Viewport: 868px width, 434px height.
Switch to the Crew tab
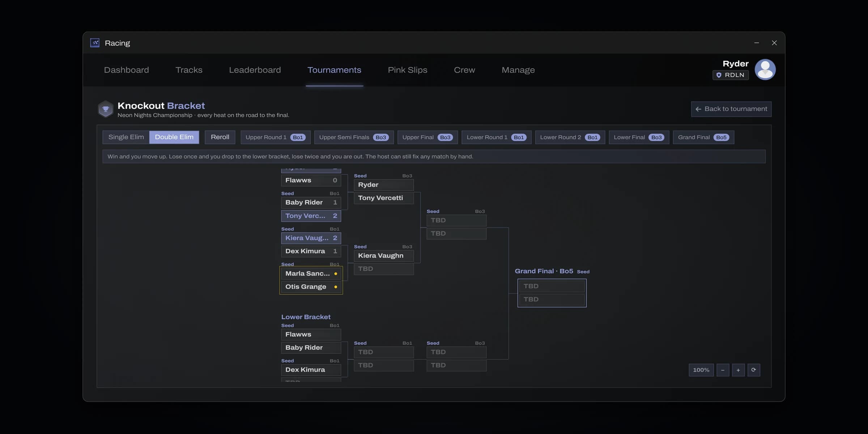click(464, 70)
